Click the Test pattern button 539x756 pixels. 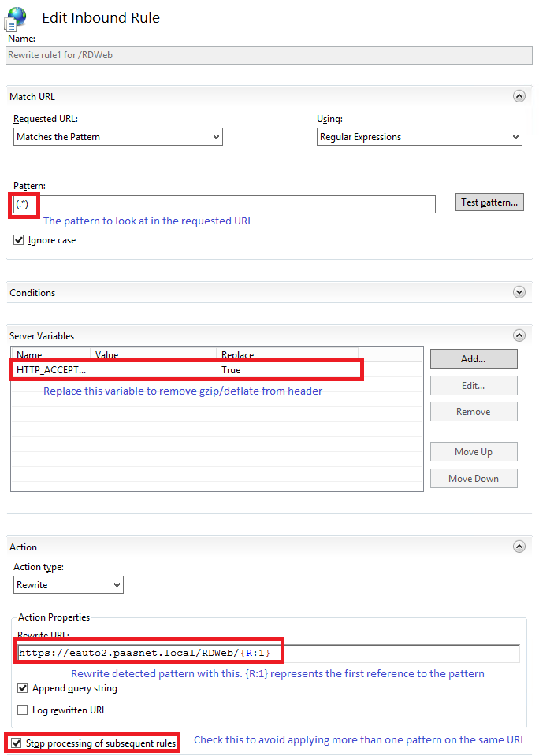489,202
